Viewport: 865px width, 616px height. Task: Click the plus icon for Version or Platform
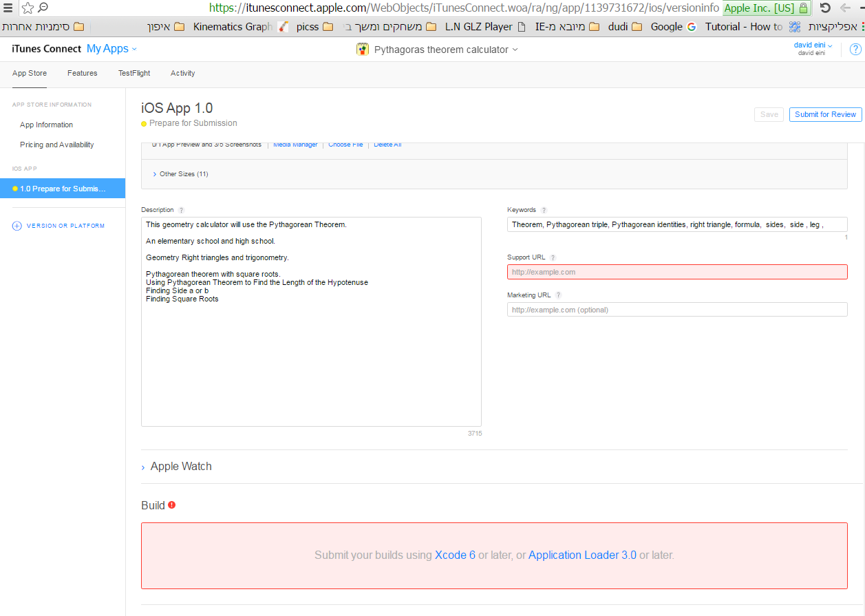17,226
